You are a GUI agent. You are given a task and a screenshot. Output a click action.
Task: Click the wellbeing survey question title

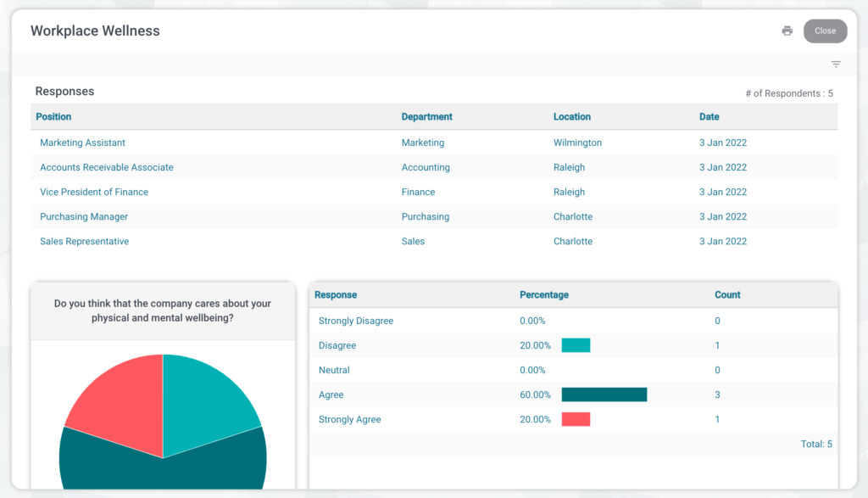click(162, 311)
